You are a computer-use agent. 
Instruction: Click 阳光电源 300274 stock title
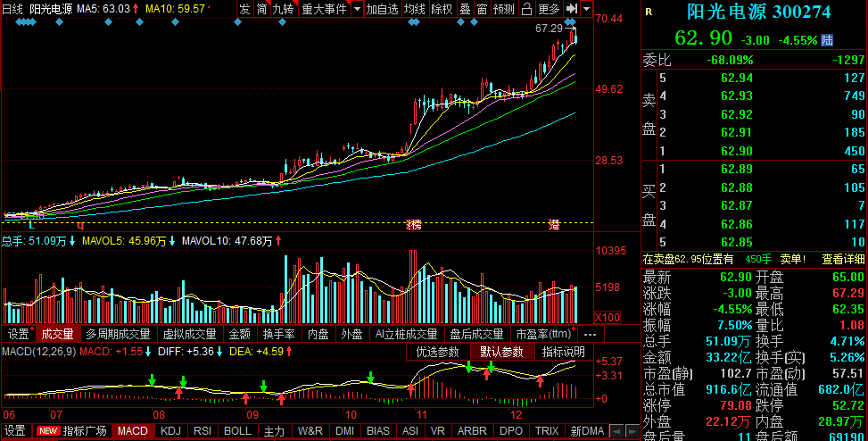coord(759,11)
